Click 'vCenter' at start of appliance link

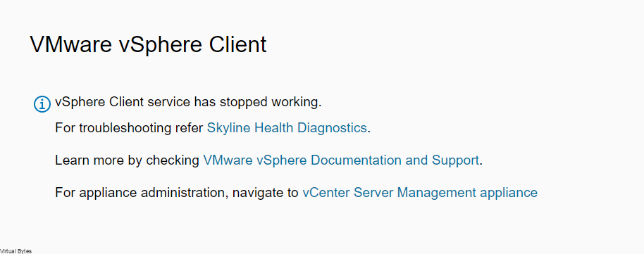point(326,193)
